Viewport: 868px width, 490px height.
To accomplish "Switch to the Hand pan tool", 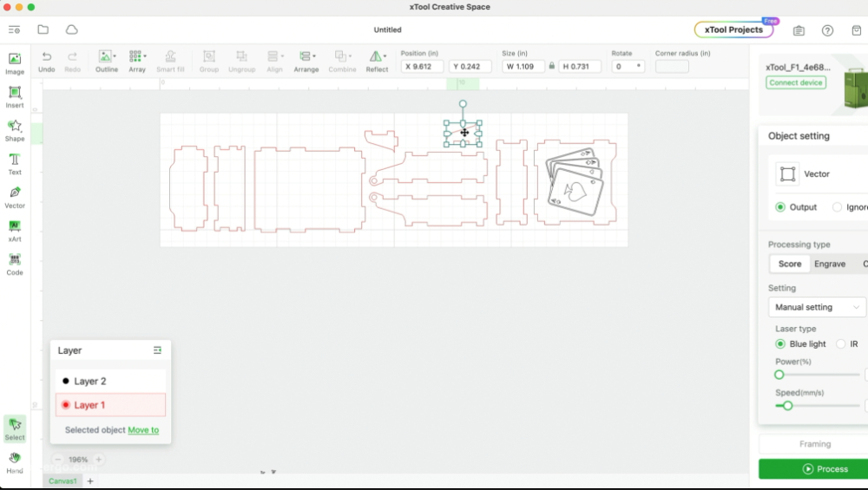I will 15,462.
